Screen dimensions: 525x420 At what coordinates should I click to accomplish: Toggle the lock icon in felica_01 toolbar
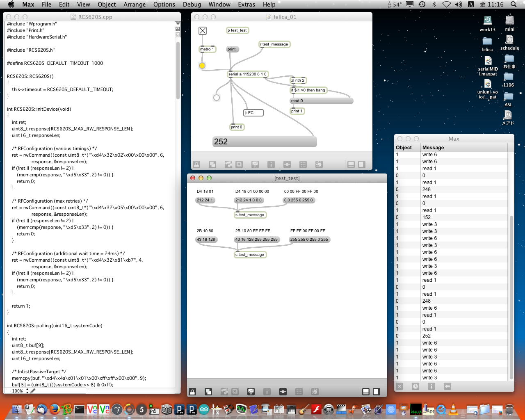[x=196, y=164]
